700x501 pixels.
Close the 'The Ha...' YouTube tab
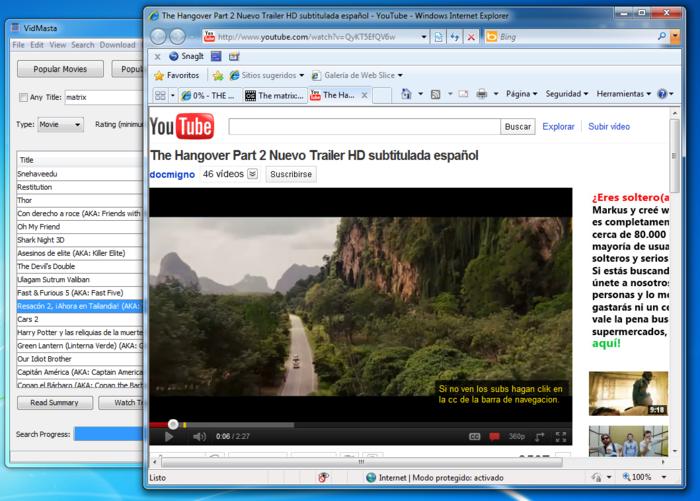pyautogui.click(x=365, y=95)
